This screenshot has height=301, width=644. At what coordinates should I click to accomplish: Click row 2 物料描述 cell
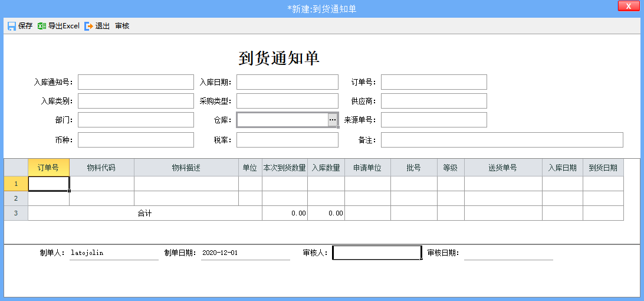(186, 198)
